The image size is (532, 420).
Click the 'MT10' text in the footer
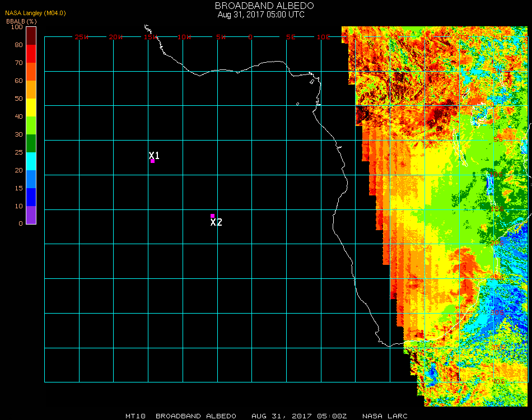tap(136, 416)
